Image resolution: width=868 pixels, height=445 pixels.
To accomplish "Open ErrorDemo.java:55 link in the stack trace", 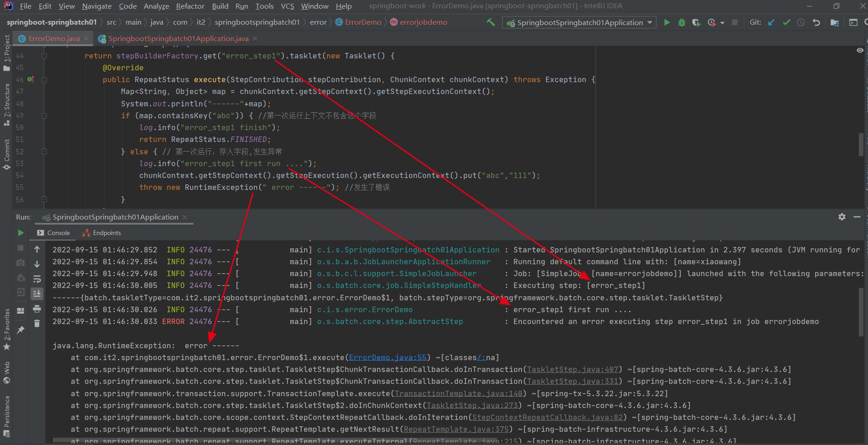I will tap(387, 357).
